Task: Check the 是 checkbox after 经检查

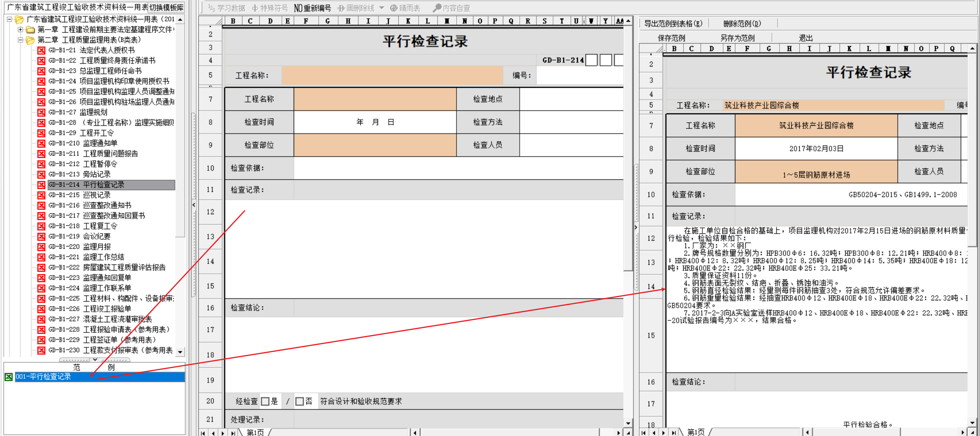Action: [265, 402]
